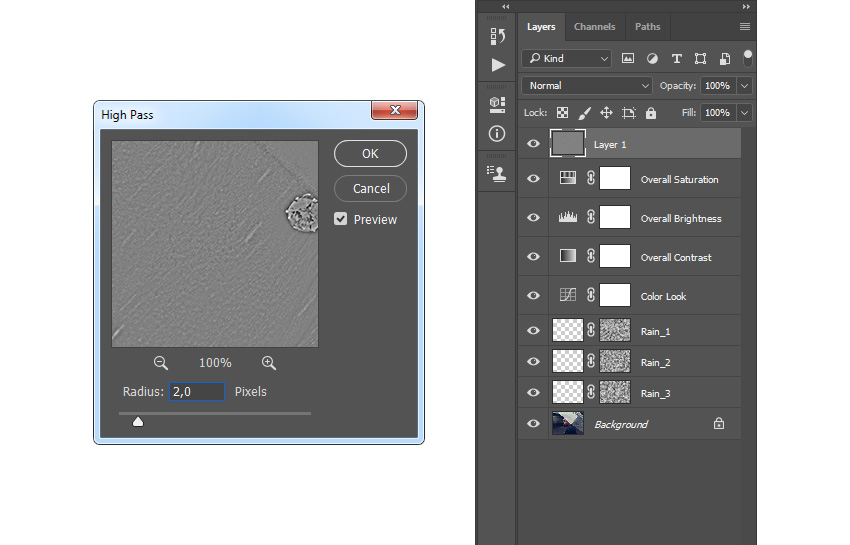
Task: Click the Fill value field
Action: pos(718,113)
